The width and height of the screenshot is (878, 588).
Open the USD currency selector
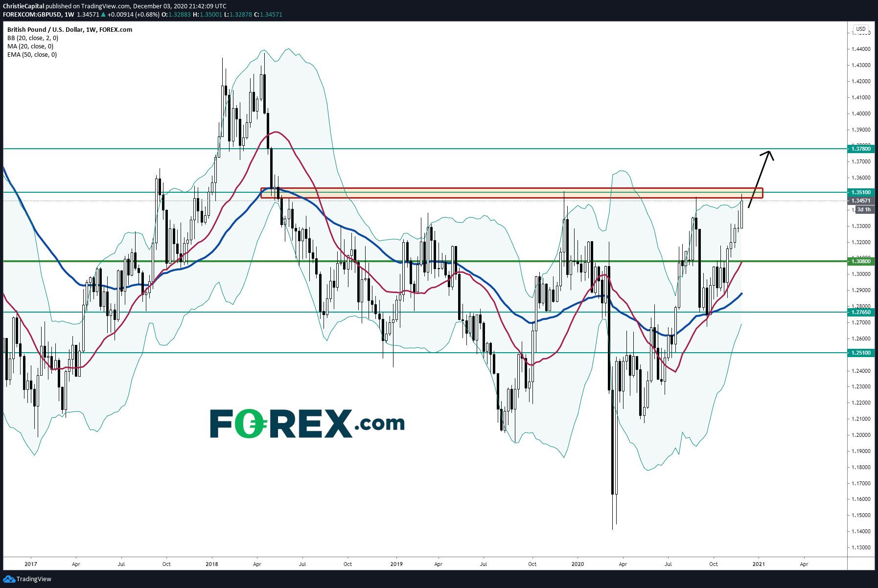click(x=860, y=29)
